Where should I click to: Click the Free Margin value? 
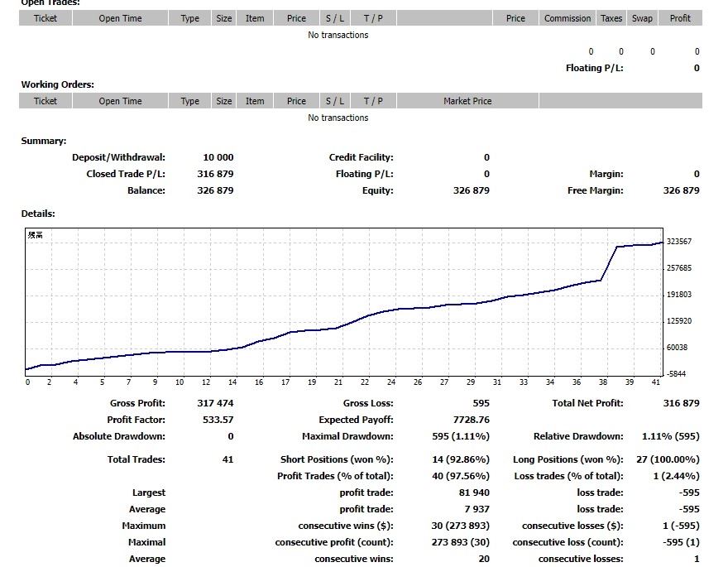[x=681, y=190]
